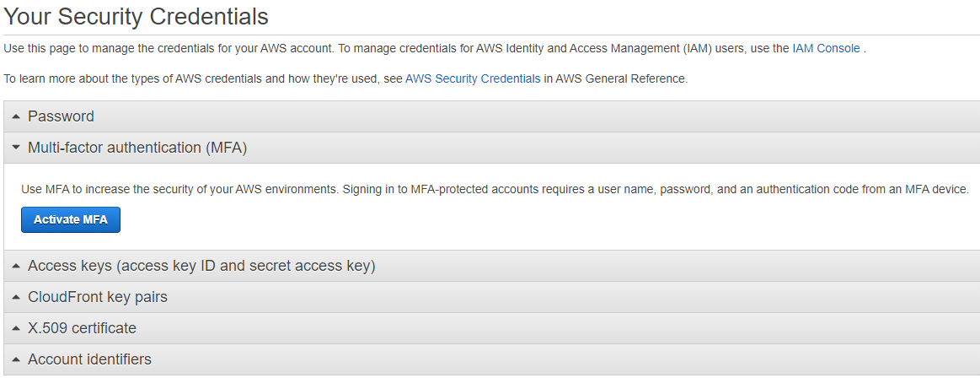Click the arrow icon next to Account identifiers
The image size is (980, 378).
click(x=16, y=360)
